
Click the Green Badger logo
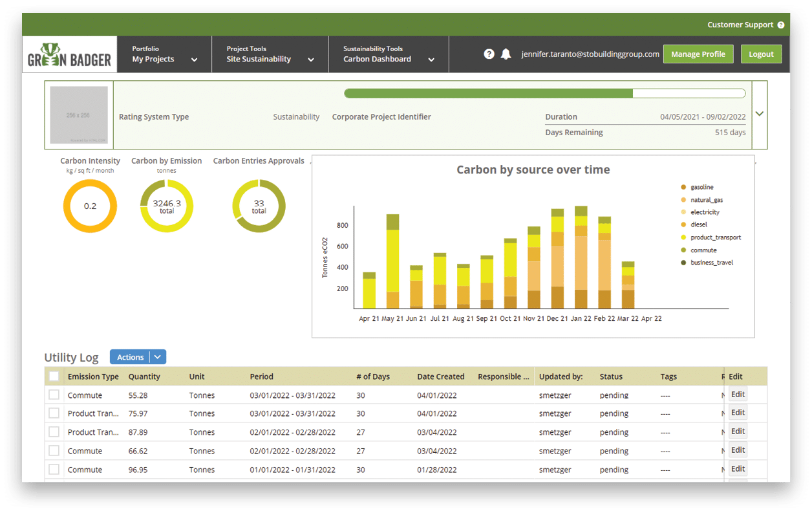tap(70, 55)
